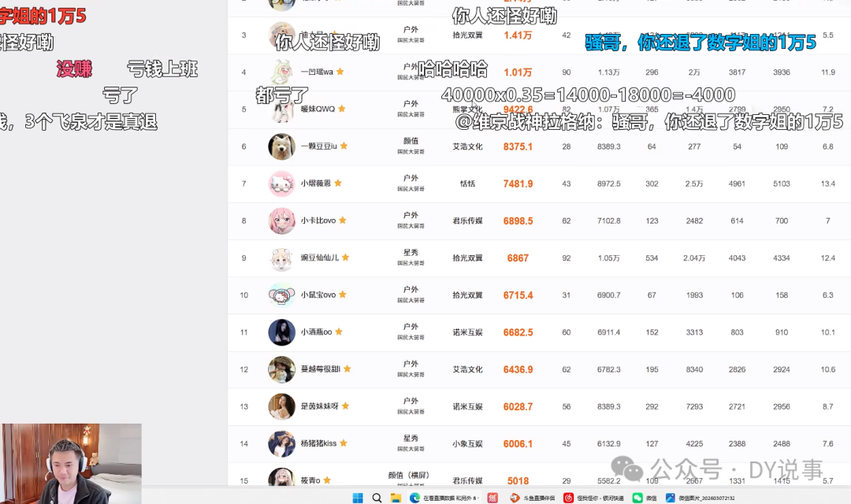Click guild 诺米互娱 in 小酒瓶oo's row

tap(467, 332)
